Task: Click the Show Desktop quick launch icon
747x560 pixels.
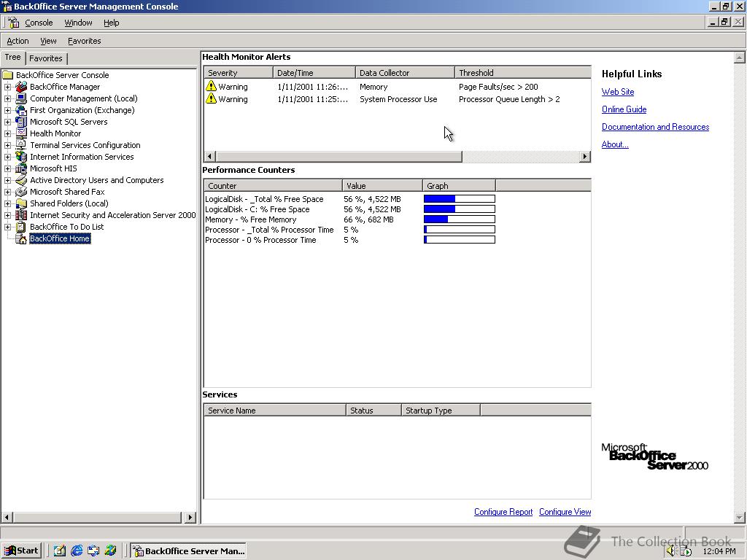Action: click(x=60, y=551)
